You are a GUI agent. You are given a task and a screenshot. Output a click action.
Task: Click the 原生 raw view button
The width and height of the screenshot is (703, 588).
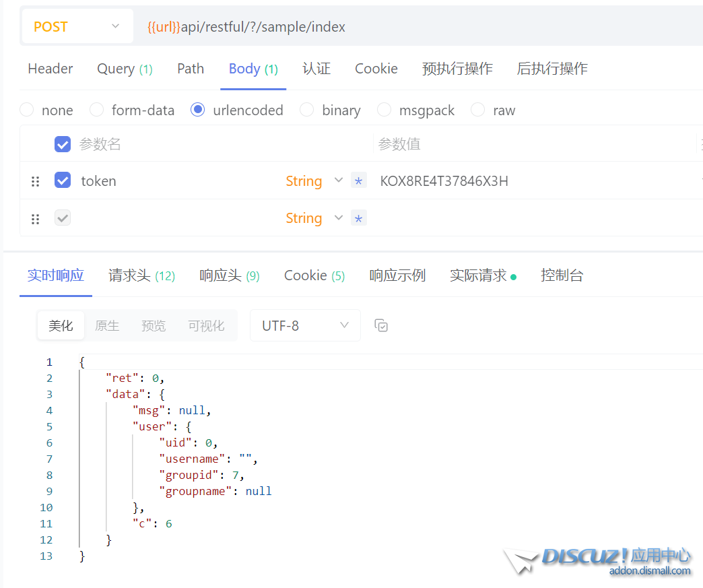(x=107, y=326)
